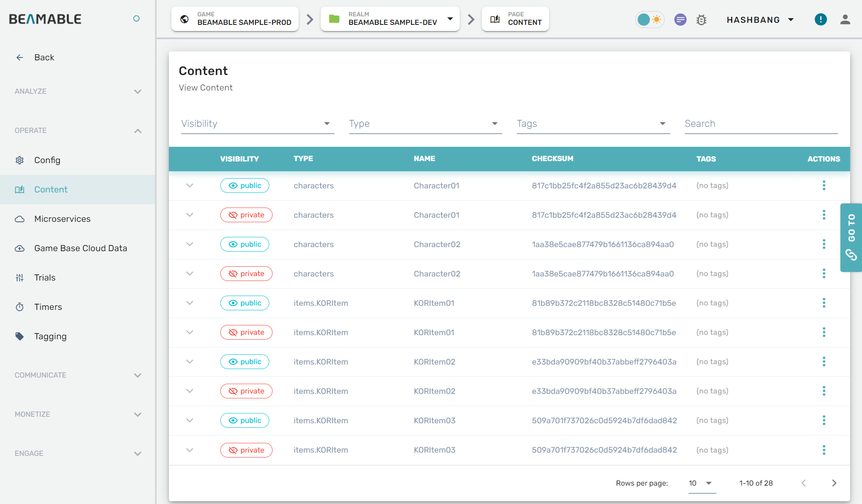This screenshot has height=504, width=862.
Task: Click into the Search field
Action: pos(761,124)
